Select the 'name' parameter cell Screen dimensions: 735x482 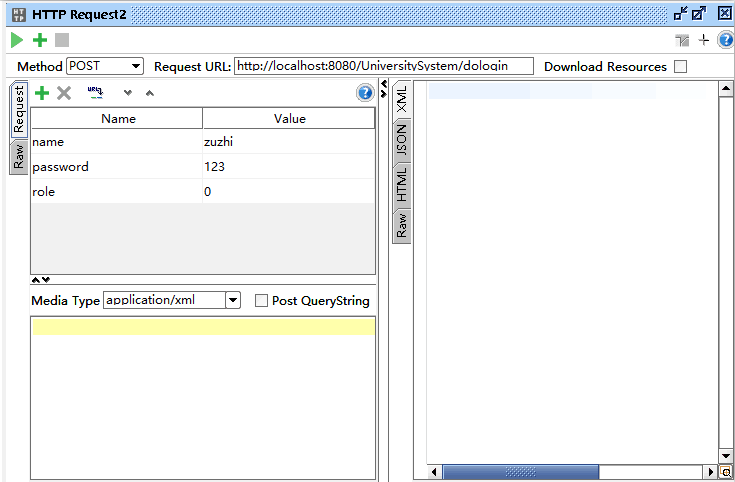tap(117, 142)
